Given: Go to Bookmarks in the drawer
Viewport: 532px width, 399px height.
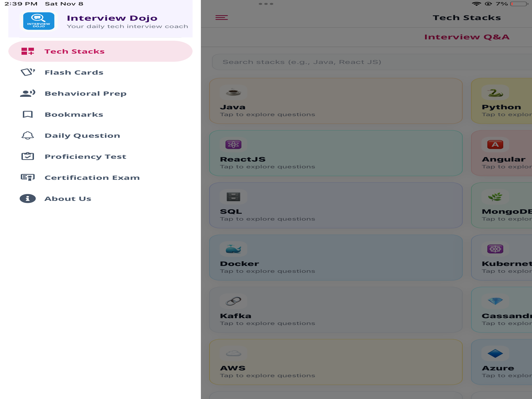Looking at the screenshot, I should pos(100,114).
